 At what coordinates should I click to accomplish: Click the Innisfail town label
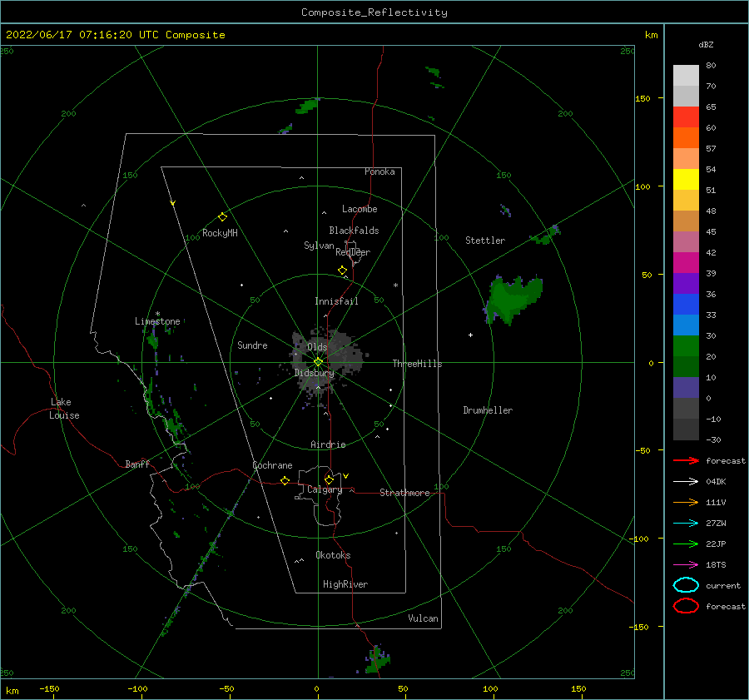coord(336,301)
